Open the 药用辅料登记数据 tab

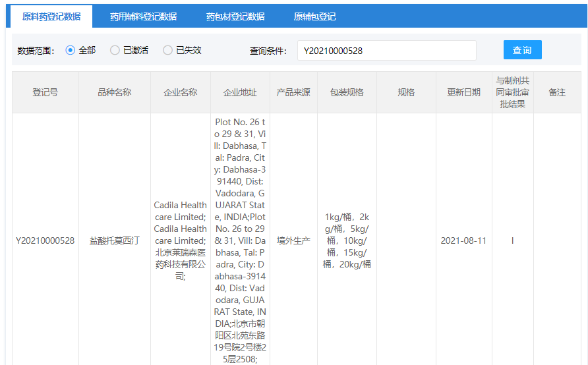pos(143,16)
